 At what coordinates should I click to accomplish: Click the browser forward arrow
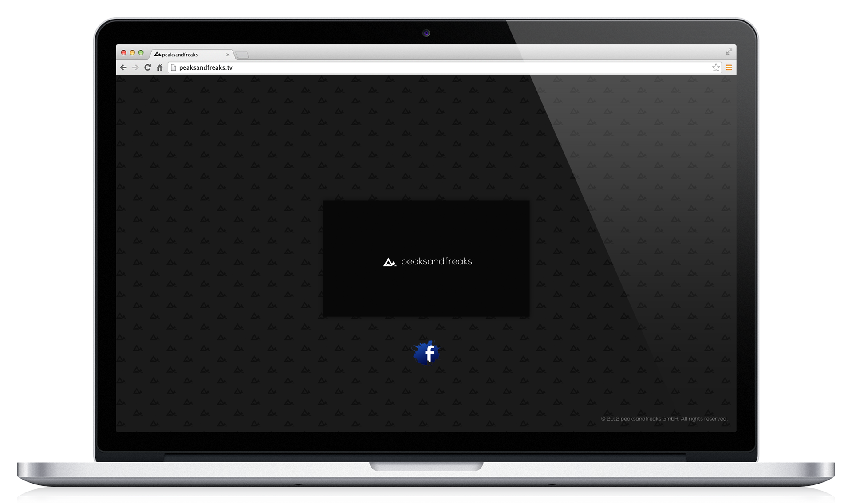tap(135, 67)
